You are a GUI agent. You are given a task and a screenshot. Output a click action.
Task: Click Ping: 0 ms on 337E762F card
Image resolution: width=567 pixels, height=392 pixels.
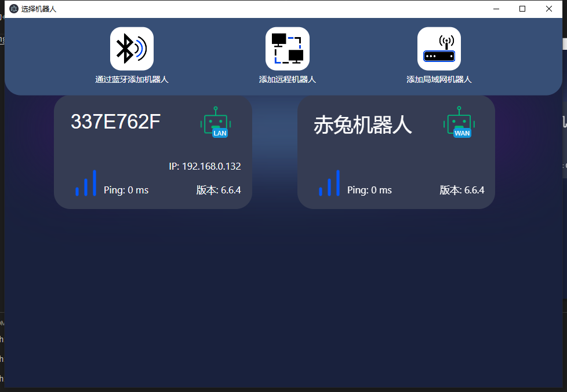(126, 190)
